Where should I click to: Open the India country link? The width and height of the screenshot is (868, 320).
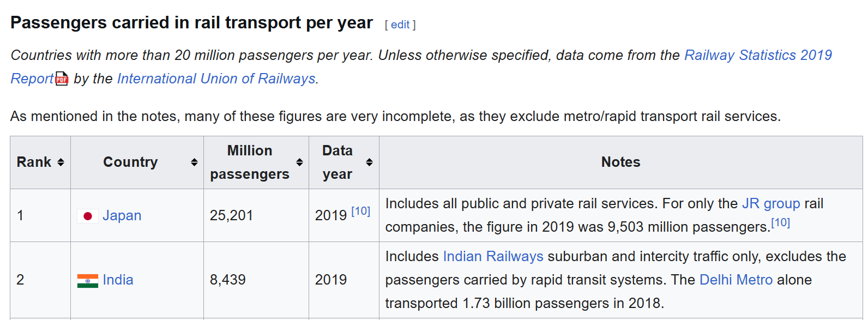point(118,280)
